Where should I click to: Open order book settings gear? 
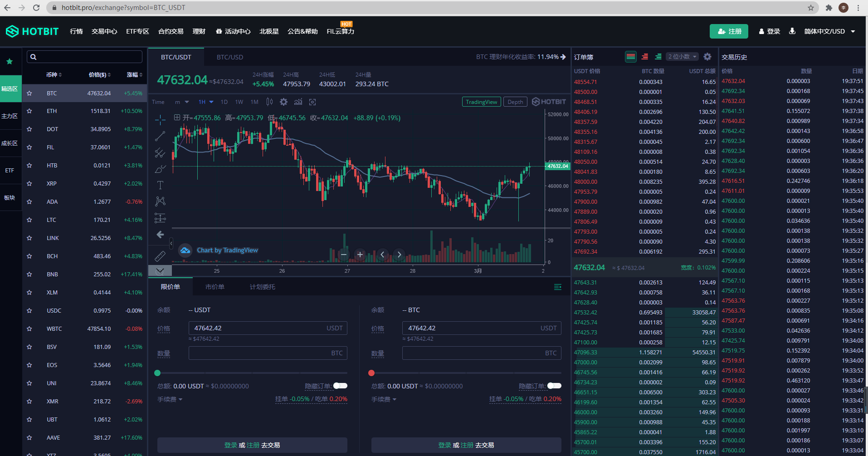pyautogui.click(x=707, y=57)
